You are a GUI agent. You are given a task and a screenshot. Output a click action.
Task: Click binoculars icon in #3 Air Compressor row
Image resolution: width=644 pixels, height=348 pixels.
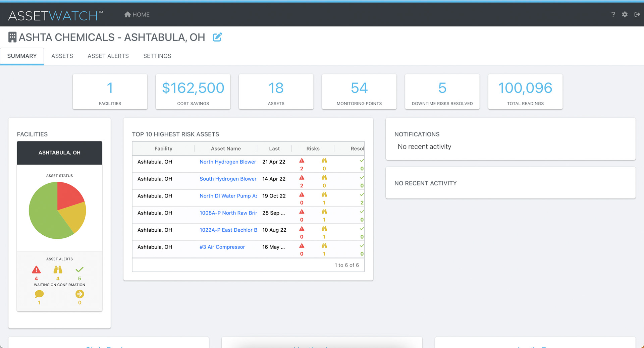[324, 246]
